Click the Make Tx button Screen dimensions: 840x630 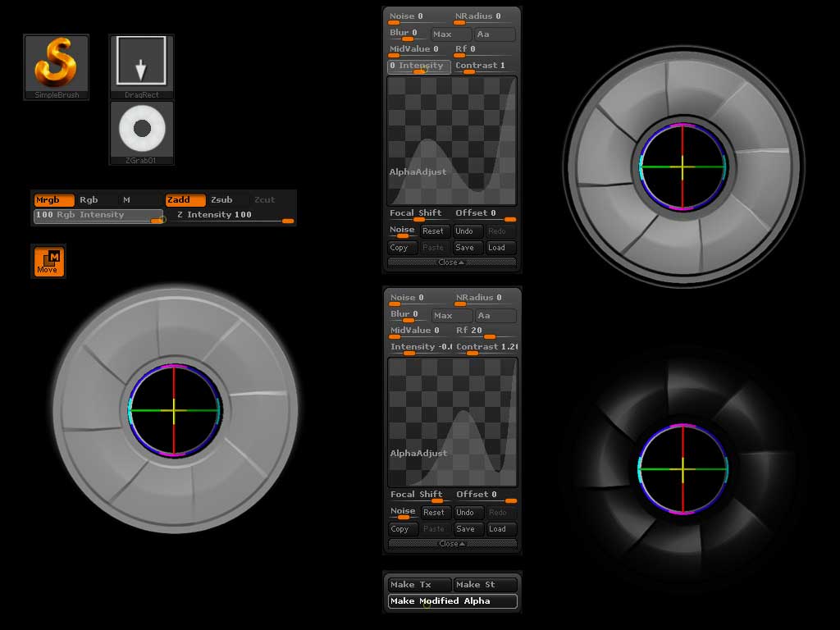[419, 585]
